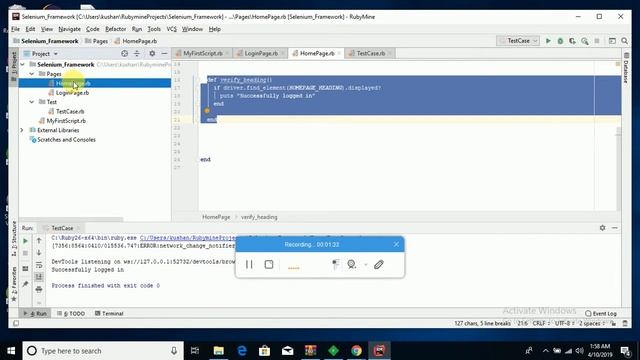Run TestCase with coverage icon
Viewport: 640px width, 360px height.
573,41
